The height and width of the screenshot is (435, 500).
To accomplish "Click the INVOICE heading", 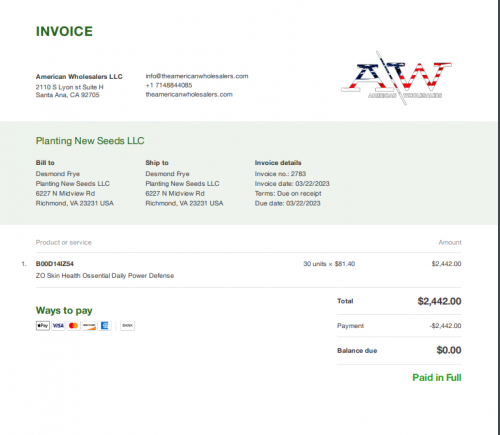I will pyautogui.click(x=64, y=31).
